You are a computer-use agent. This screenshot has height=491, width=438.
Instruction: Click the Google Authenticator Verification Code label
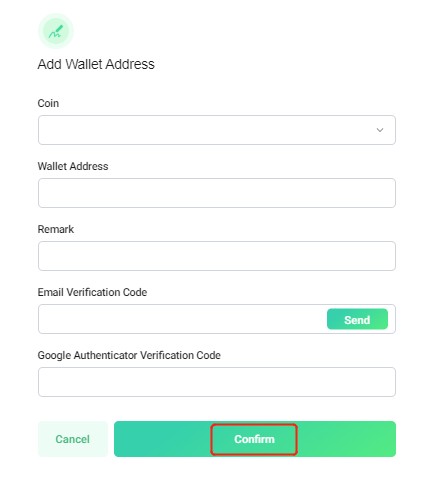click(129, 355)
